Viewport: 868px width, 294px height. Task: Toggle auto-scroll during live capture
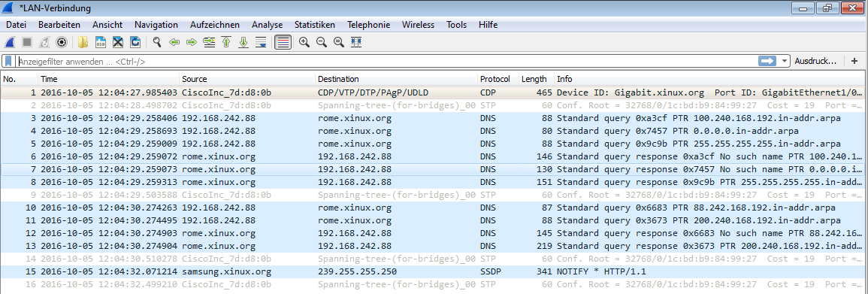tap(261, 42)
